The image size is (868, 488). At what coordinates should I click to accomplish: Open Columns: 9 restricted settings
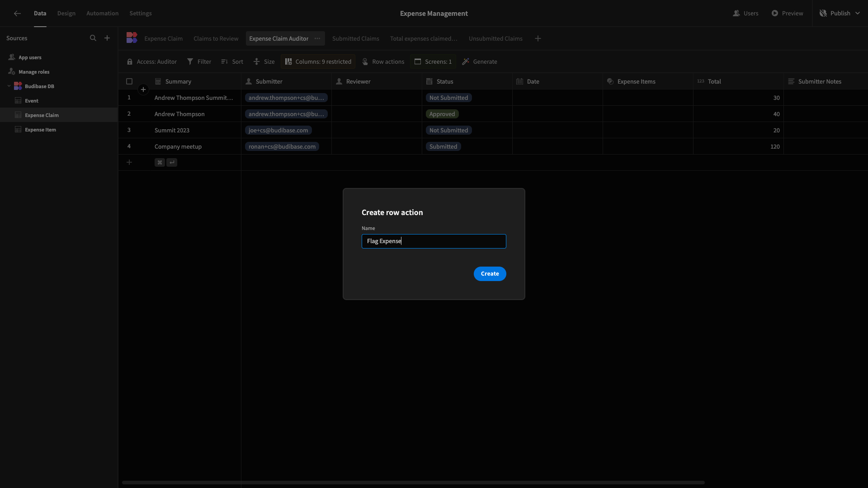coord(318,62)
